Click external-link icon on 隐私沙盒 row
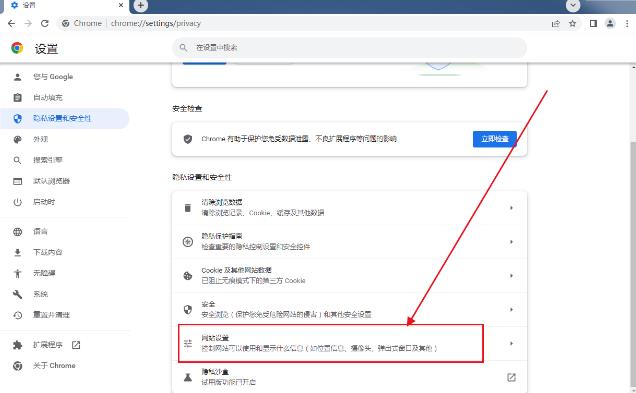Screen dimensions: 636x393 511,378
